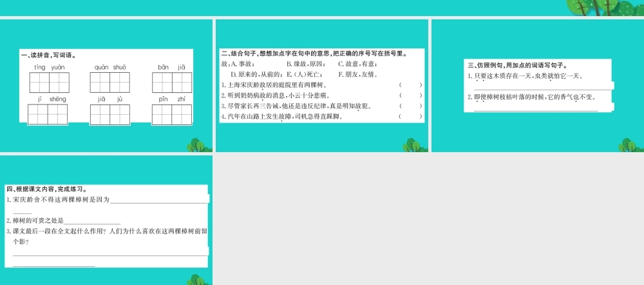The image size is (644, 285).
Task: Open the slide titled 三、仿照例句
Action: click(x=538, y=86)
